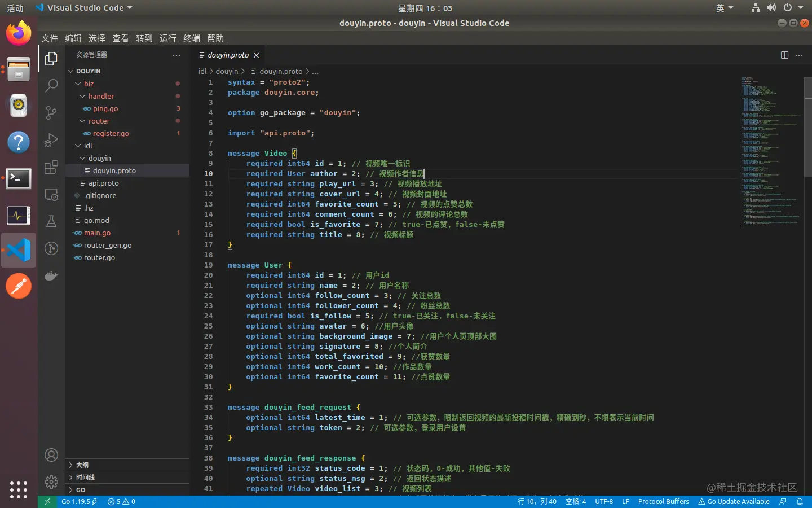
Task: Open the 选择 menu
Action: (x=97, y=38)
